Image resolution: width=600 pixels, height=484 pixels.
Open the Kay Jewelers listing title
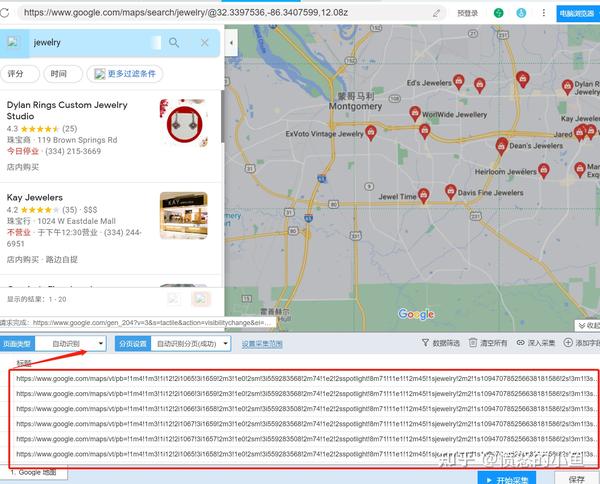coord(35,197)
